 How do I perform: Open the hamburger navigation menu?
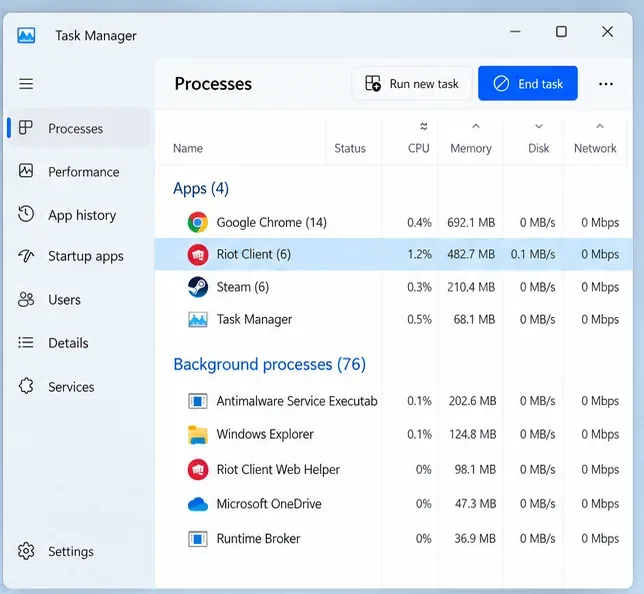(x=26, y=84)
